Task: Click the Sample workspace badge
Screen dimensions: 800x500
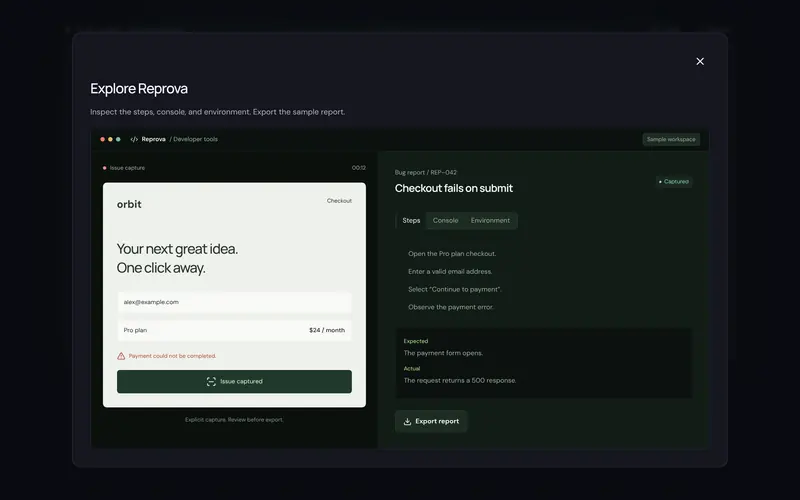Action: point(671,139)
